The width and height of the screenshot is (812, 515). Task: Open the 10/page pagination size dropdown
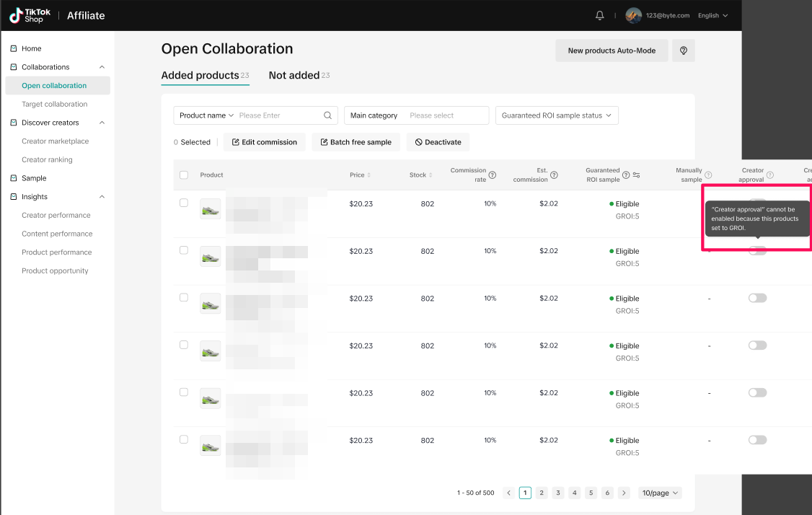click(660, 493)
